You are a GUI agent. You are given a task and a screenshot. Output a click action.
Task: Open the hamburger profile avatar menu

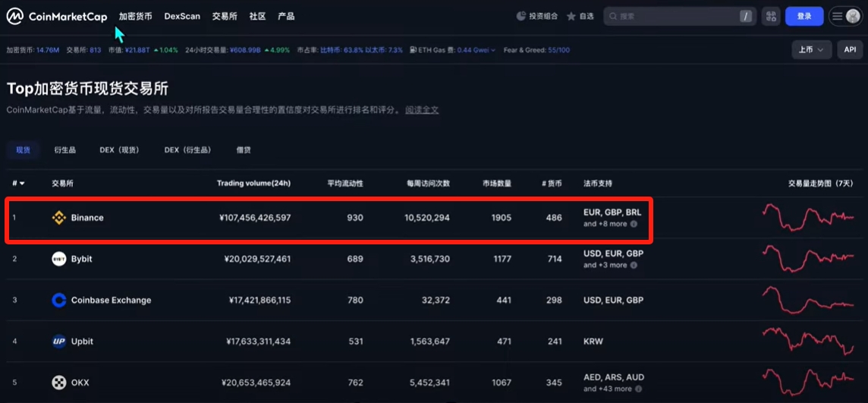pyautogui.click(x=845, y=17)
